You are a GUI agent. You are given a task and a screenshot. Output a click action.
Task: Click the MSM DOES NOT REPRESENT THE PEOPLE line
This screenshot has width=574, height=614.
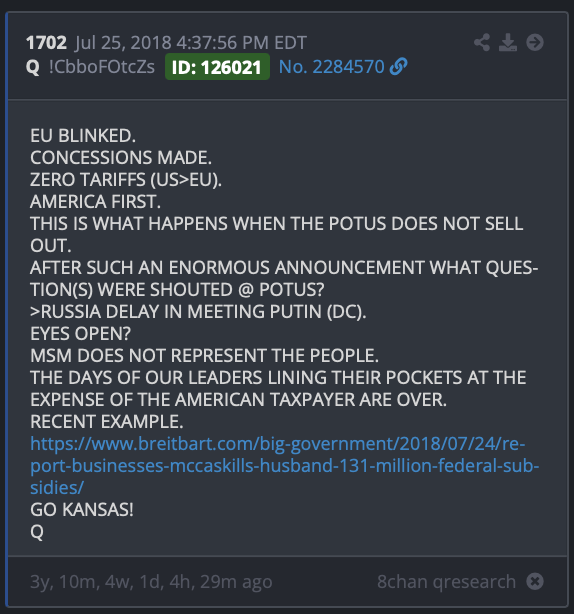pyautogui.click(x=204, y=356)
